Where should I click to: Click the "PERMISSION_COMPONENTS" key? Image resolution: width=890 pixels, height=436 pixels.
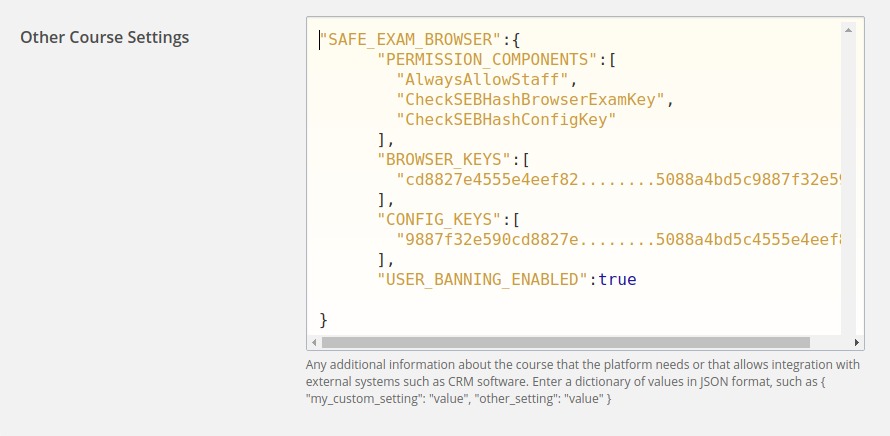click(488, 60)
